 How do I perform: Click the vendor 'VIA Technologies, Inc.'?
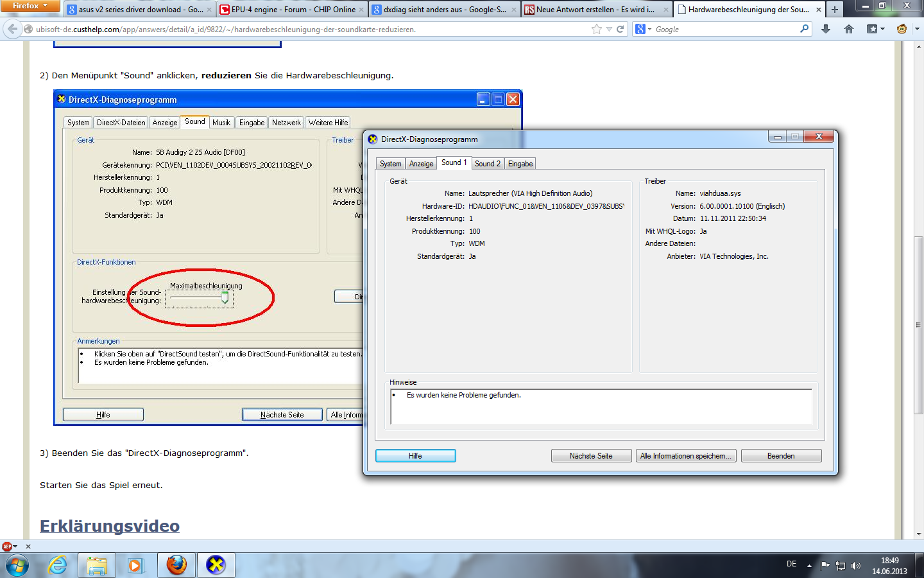pyautogui.click(x=733, y=256)
